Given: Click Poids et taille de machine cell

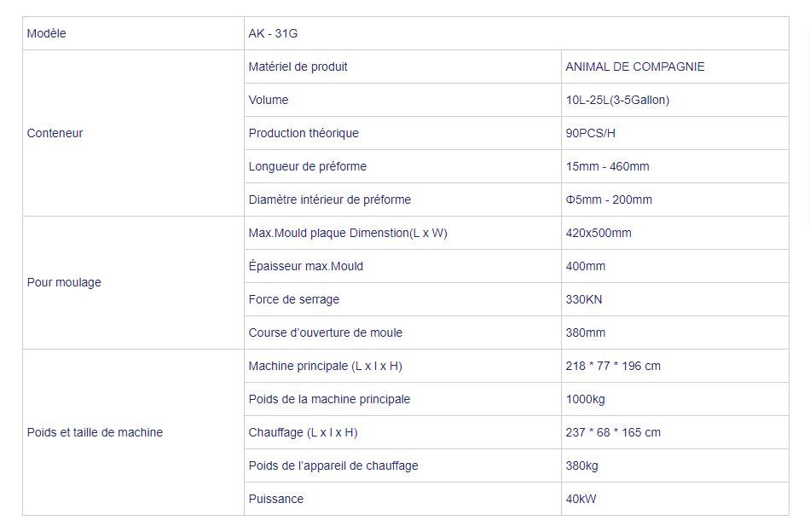Looking at the screenshot, I should (x=95, y=432).
